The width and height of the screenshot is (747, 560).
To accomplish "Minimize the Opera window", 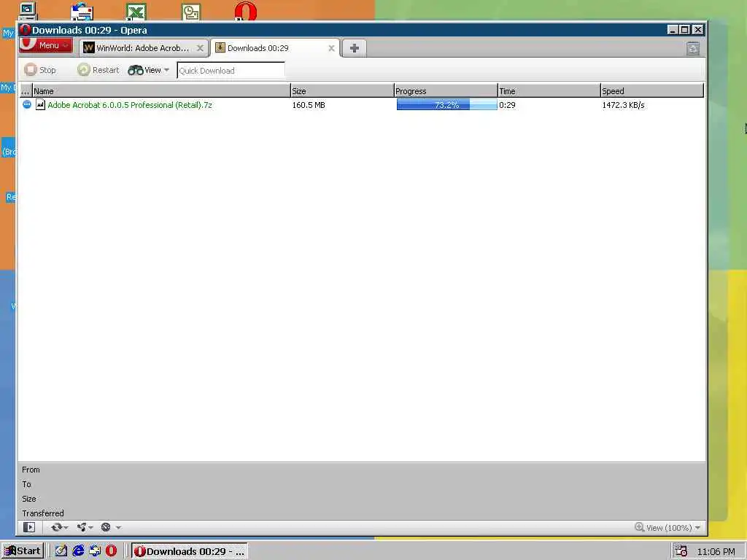I will [673, 29].
